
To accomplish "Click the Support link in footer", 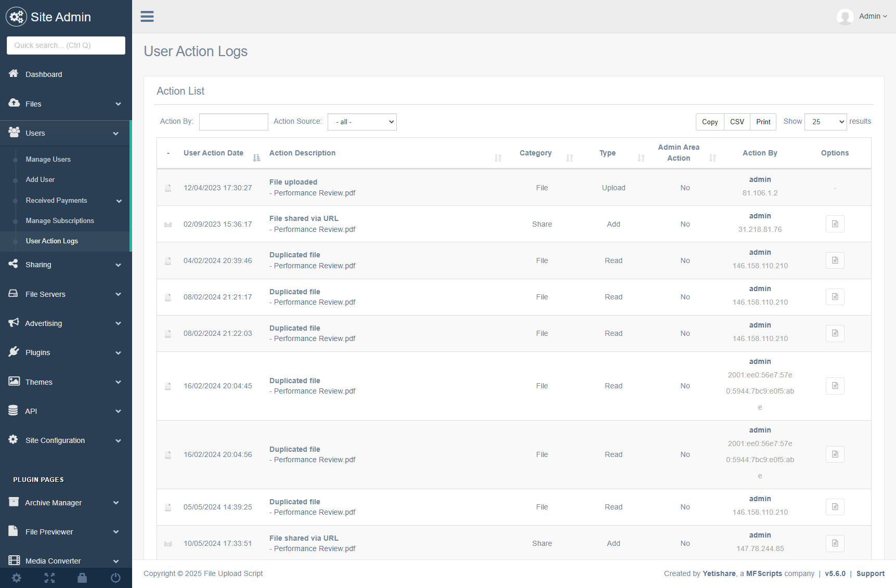I will [x=870, y=573].
